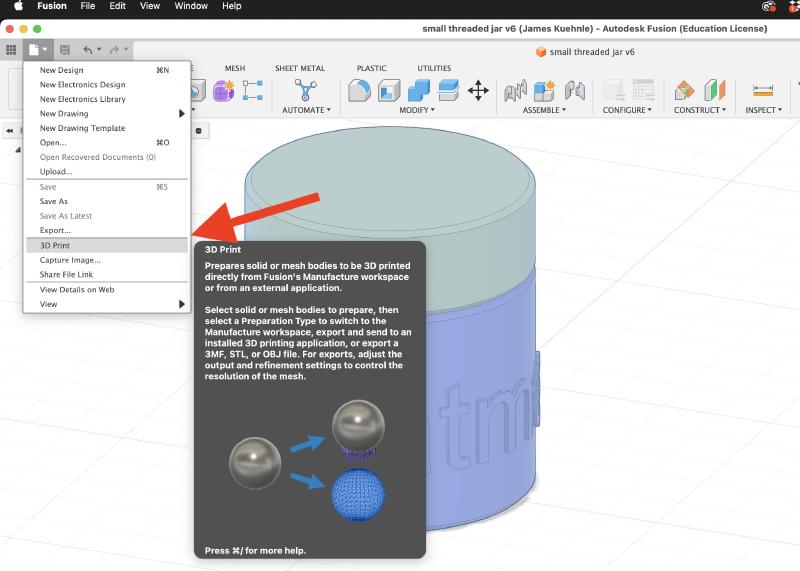Open the File menu in the menu bar
Viewport: 800px width, 571px height.
tap(88, 6)
